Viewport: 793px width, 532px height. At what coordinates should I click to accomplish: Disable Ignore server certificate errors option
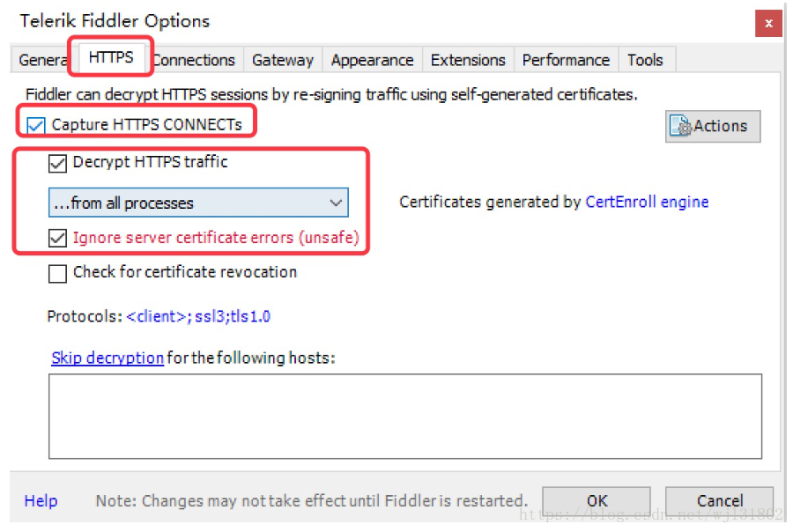58,238
